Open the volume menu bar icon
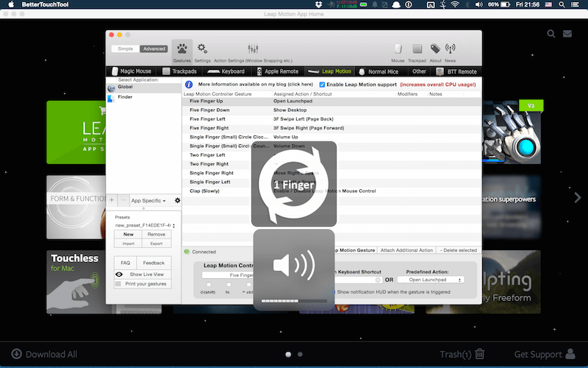Image resolution: width=588 pixels, height=368 pixels. [479, 4]
